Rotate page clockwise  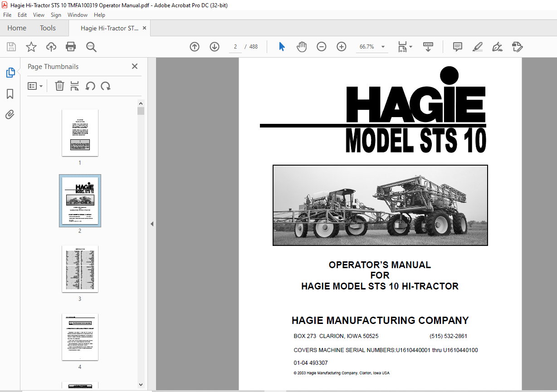pos(106,86)
